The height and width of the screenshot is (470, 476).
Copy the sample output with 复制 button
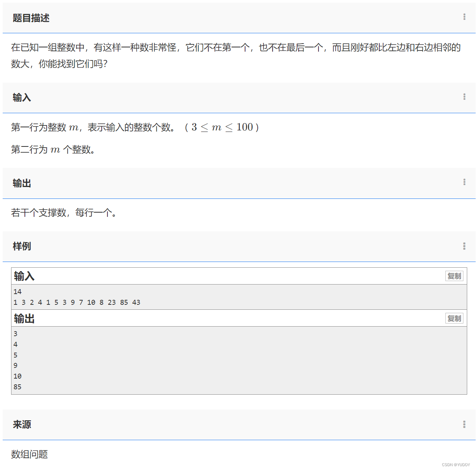454,319
